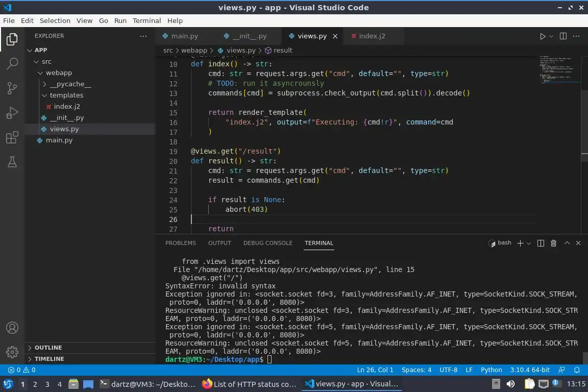The width and height of the screenshot is (588, 392).
Task: Create a new terminal with plus icon
Action: 520,243
